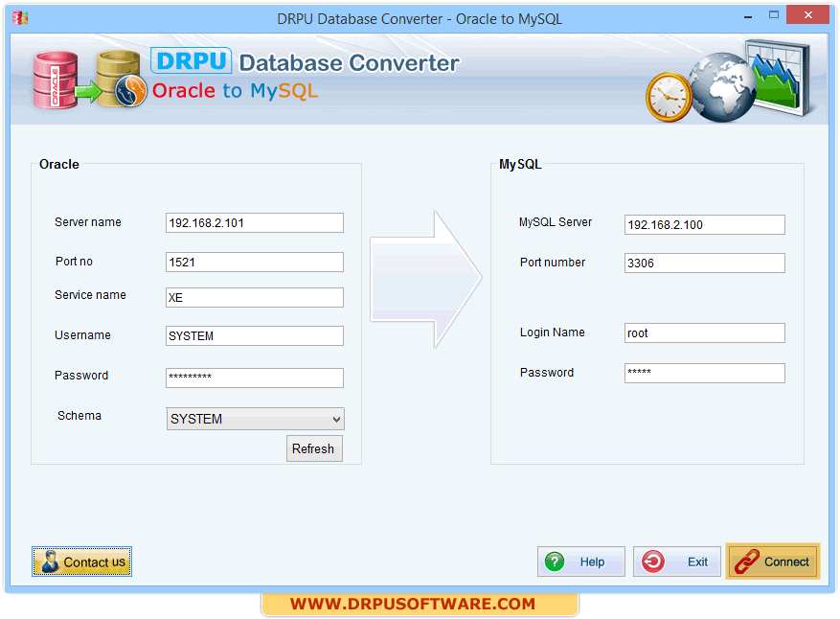840x619 pixels.
Task: Click the 'Port number' label
Action: pyautogui.click(x=553, y=263)
